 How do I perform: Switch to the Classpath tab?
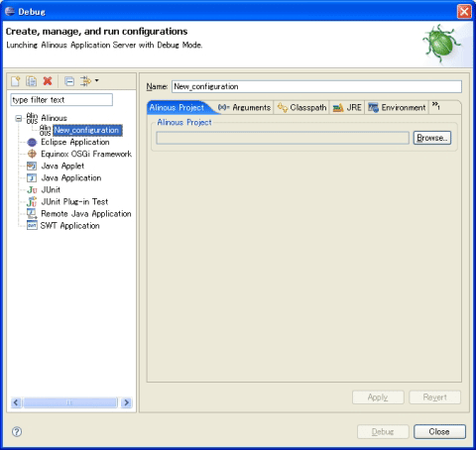click(301, 108)
